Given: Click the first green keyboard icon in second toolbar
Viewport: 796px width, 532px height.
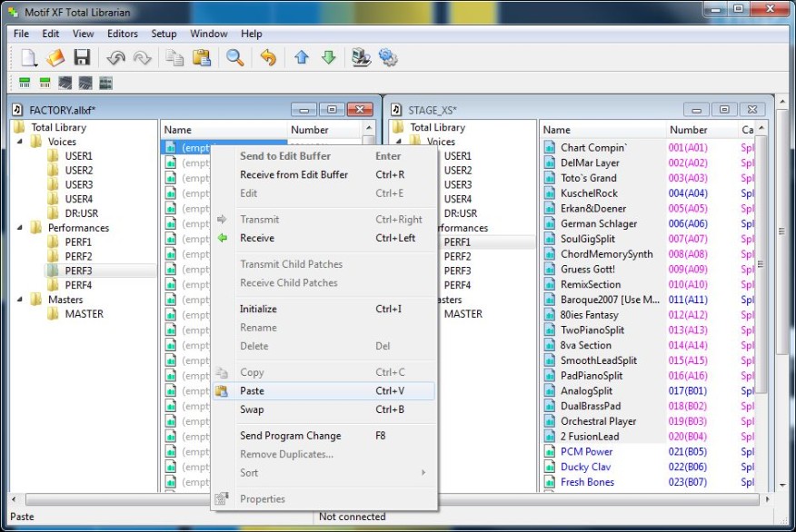Looking at the screenshot, I should pyautogui.click(x=25, y=84).
